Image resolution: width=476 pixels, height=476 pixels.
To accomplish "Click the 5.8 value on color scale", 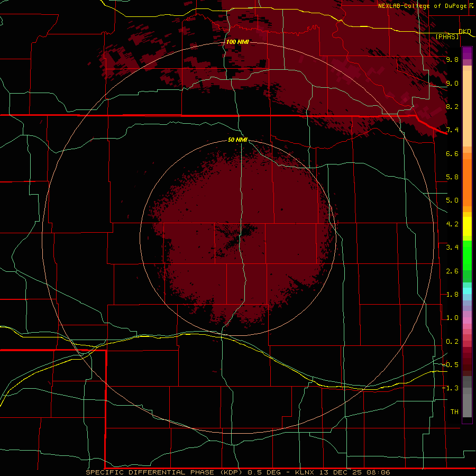I will pos(452,177).
